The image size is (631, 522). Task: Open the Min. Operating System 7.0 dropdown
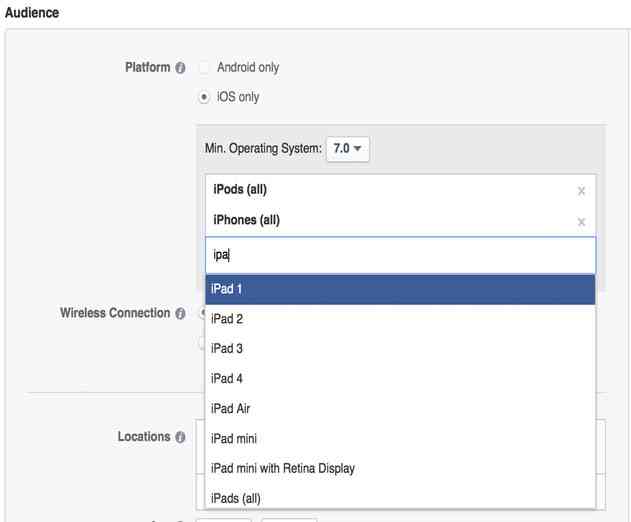(348, 149)
